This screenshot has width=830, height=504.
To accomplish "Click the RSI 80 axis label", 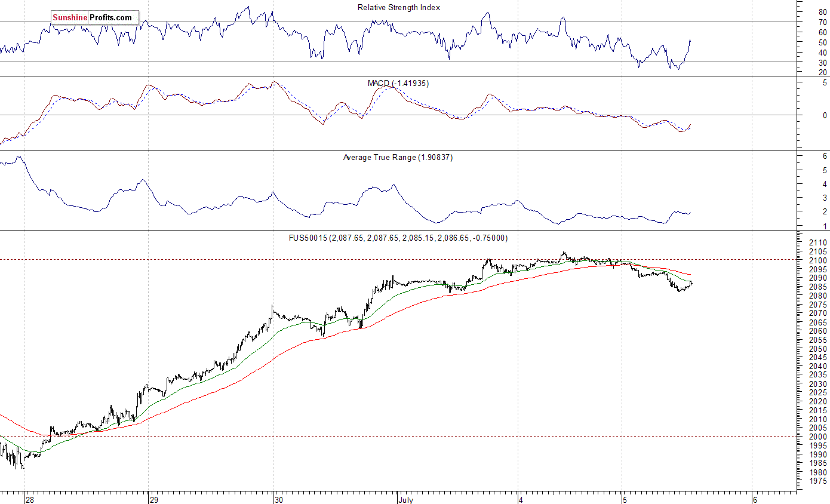I will click(822, 12).
